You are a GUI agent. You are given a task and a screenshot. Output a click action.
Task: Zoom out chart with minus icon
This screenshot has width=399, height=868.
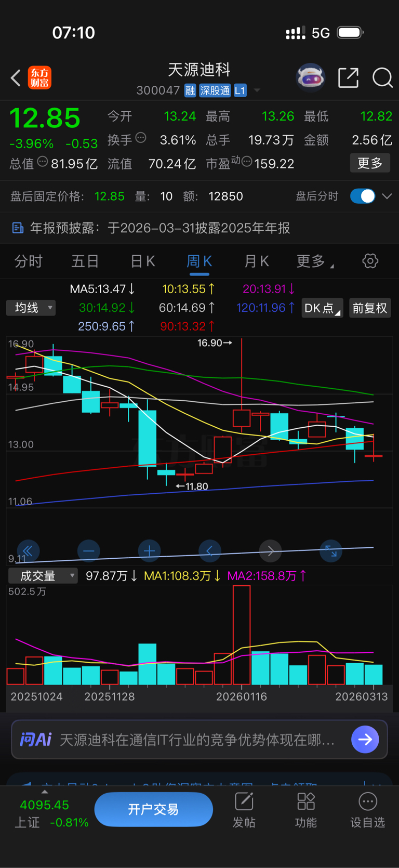point(88,551)
